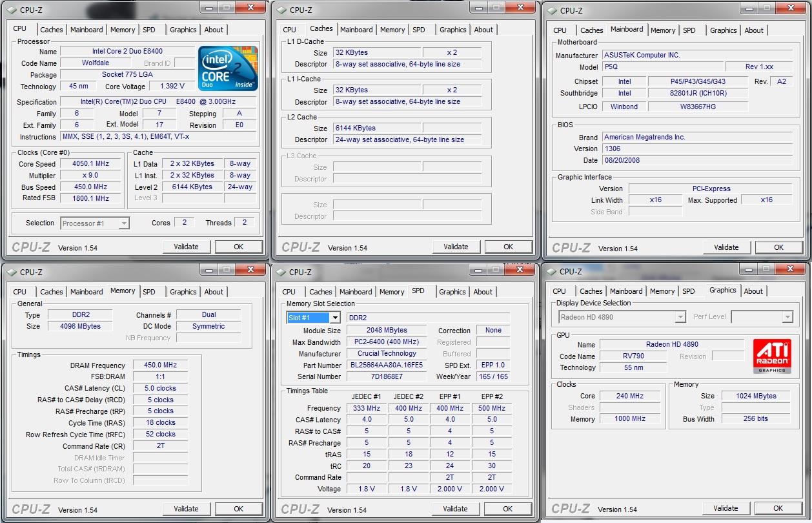Click CPU-Z title icon in Caches window
Screen dimensions: 812x523
[x=280, y=10]
